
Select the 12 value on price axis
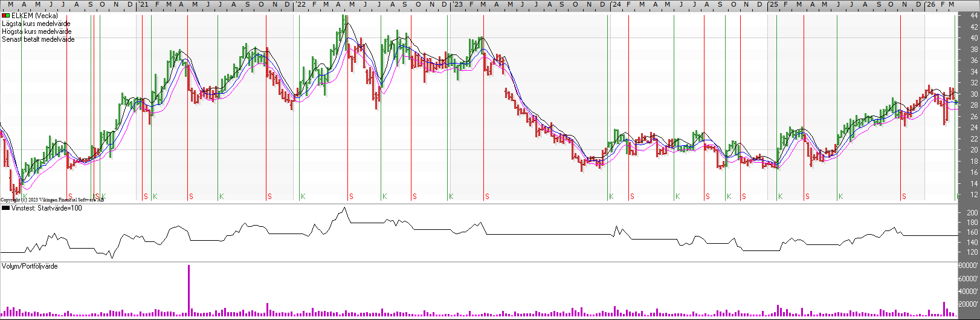pyautogui.click(x=974, y=195)
